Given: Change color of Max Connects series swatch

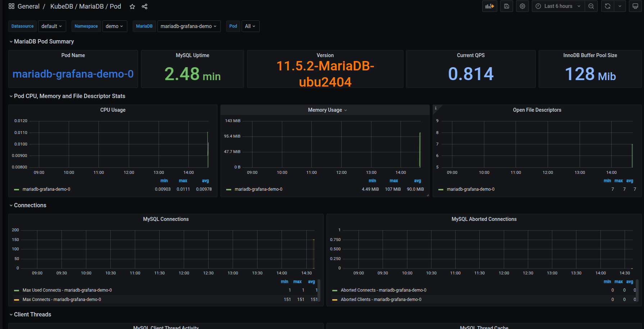Looking at the screenshot, I should (16, 300).
